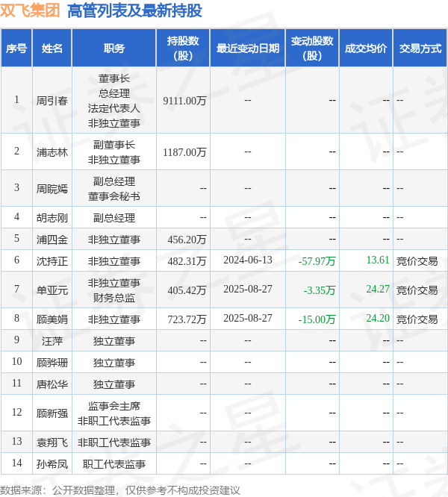Select the 姓名 column header

click(x=52, y=49)
